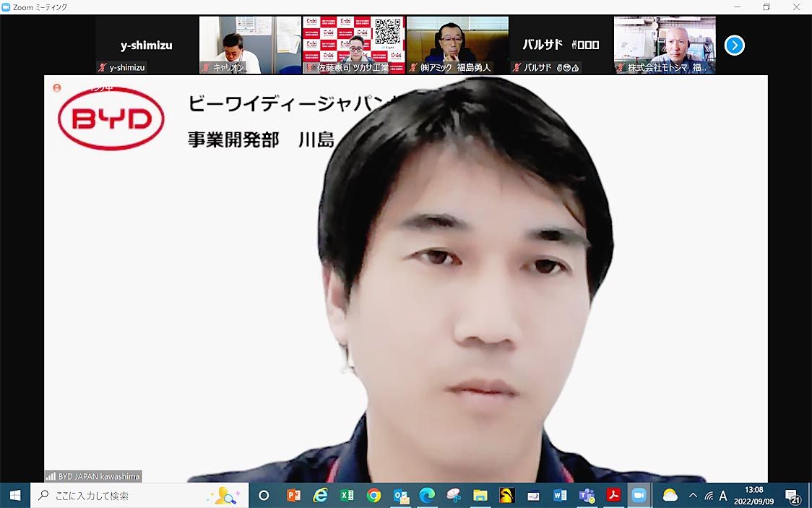Click the 福島勇人 participant video thumbnail
Image resolution: width=812 pixels, height=508 pixels.
457,46
